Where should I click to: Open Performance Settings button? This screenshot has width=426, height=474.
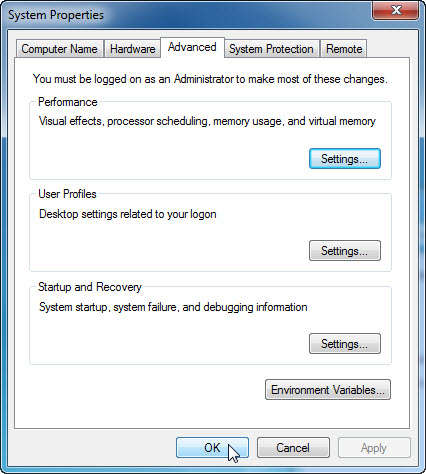345,159
